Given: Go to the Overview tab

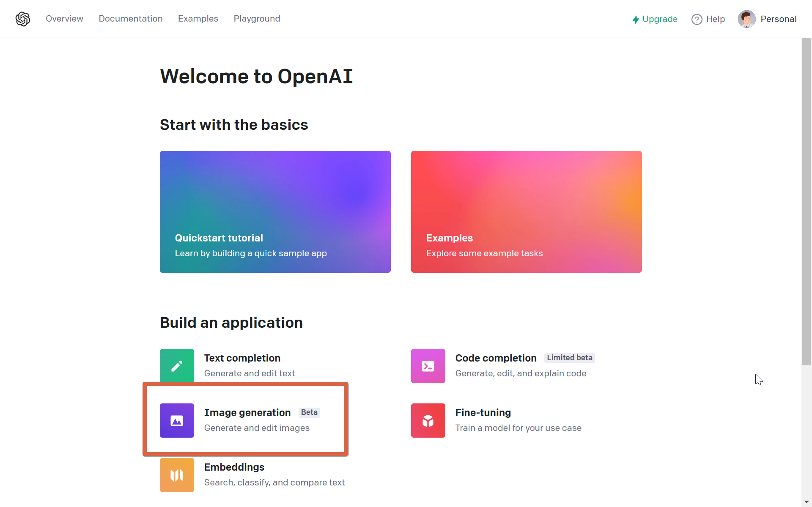Looking at the screenshot, I should 64,19.
